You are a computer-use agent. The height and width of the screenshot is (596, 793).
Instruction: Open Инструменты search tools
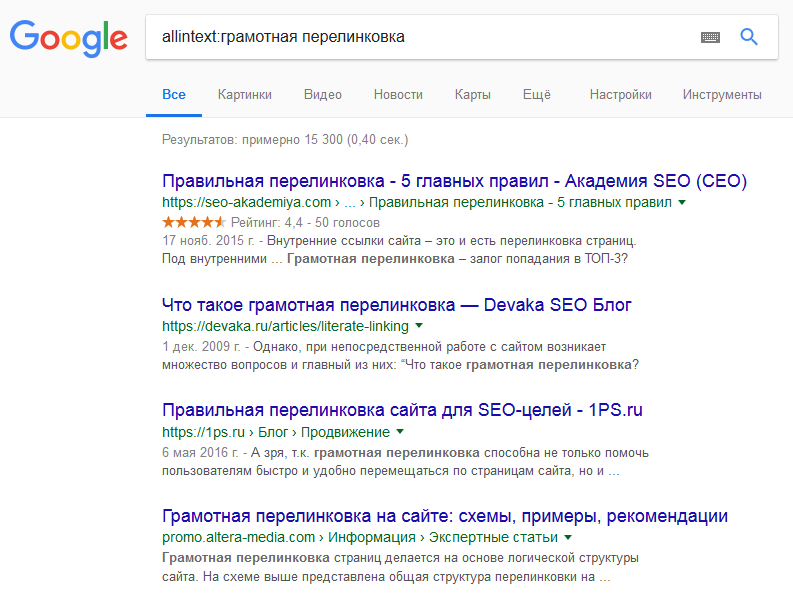722,95
